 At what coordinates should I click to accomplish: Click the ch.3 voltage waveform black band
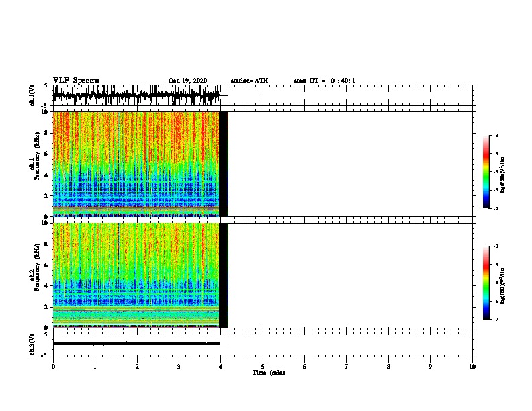point(136,344)
